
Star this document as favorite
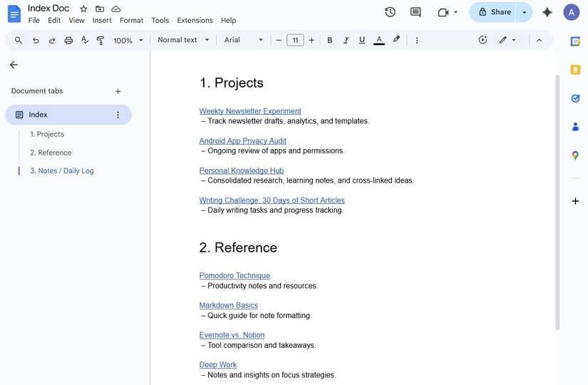point(83,9)
